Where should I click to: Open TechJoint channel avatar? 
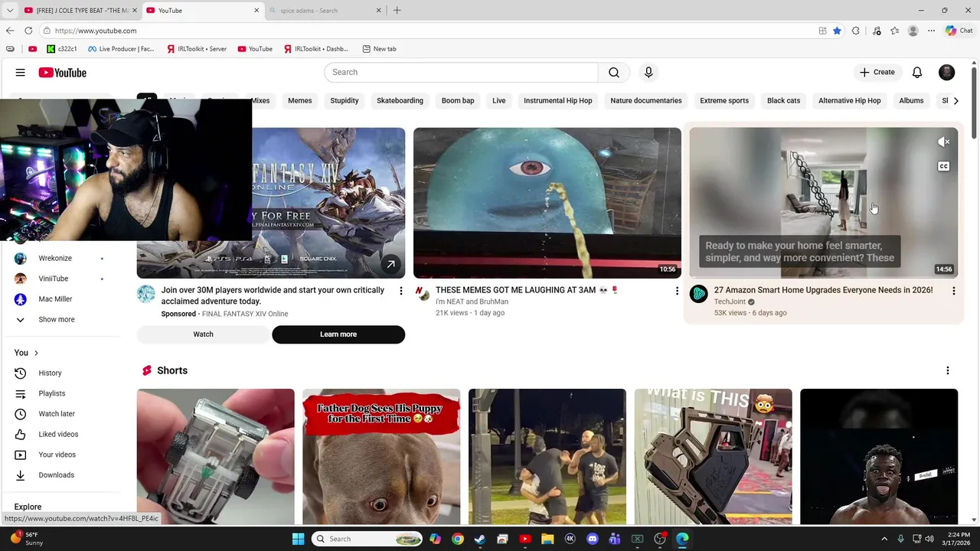tap(699, 294)
